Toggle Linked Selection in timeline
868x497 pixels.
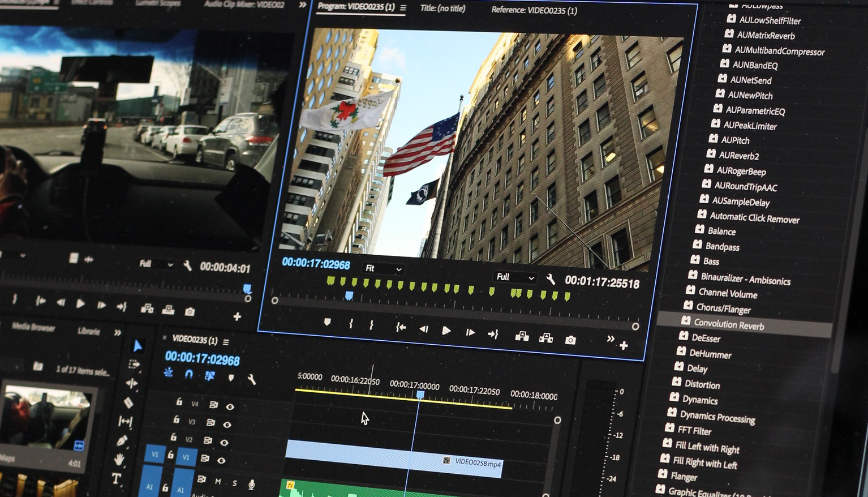click(x=210, y=376)
